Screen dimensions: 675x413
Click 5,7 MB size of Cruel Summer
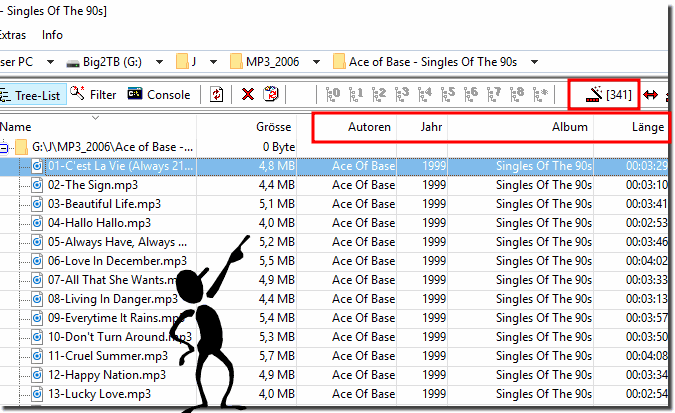pos(277,356)
